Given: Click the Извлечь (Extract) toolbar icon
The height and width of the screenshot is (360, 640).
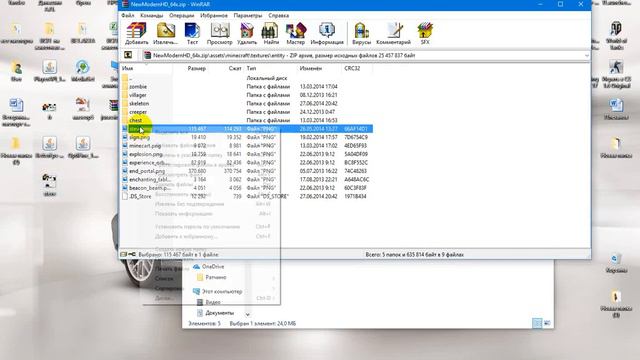Looking at the screenshot, I should [165, 33].
